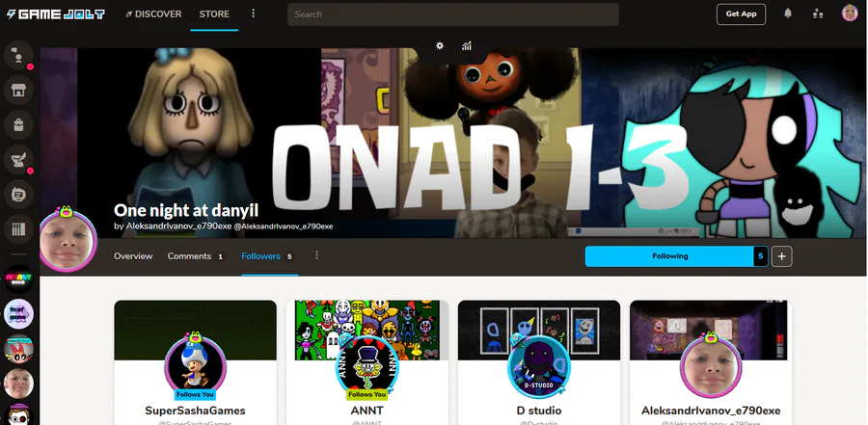Open the Store tab
Viewport: 868px width, 425px height.
tap(214, 14)
